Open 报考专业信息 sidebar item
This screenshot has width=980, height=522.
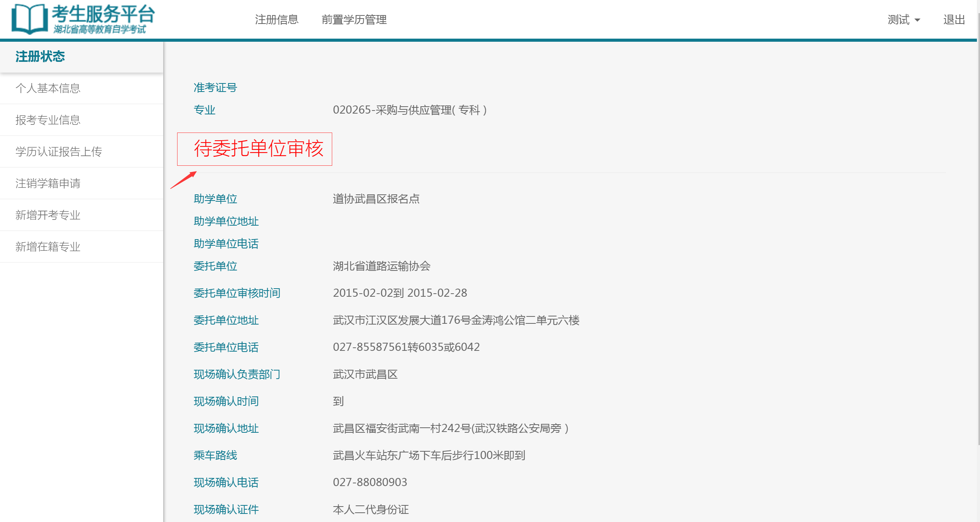48,120
